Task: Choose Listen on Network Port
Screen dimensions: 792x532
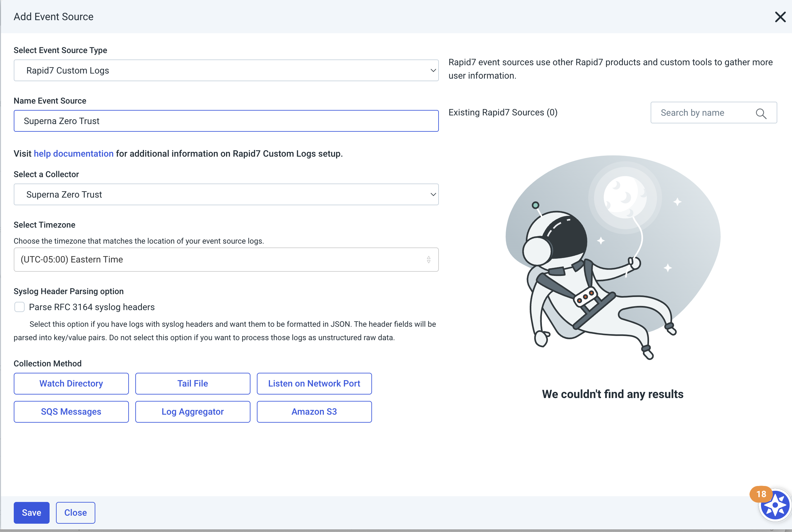Action: click(x=314, y=383)
